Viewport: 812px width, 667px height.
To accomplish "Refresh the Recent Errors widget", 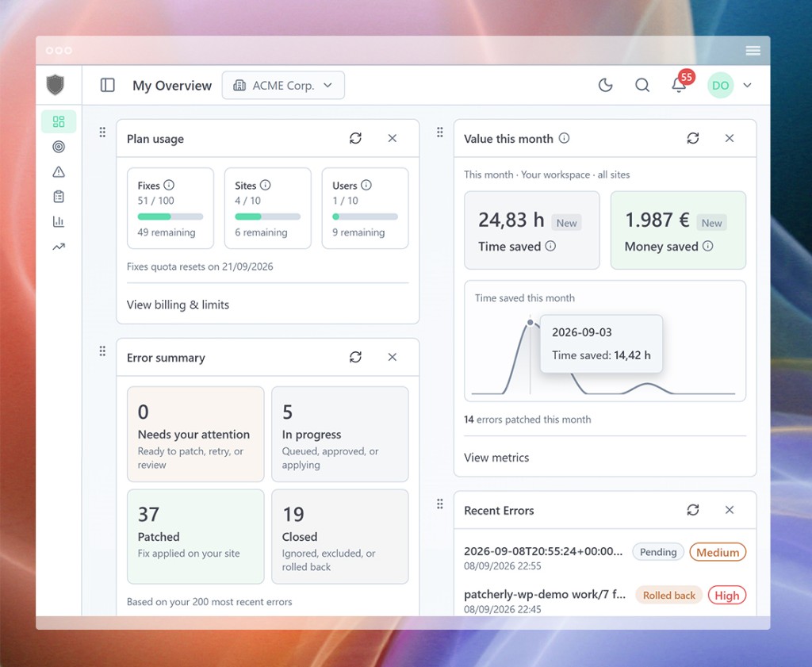I will tap(693, 510).
